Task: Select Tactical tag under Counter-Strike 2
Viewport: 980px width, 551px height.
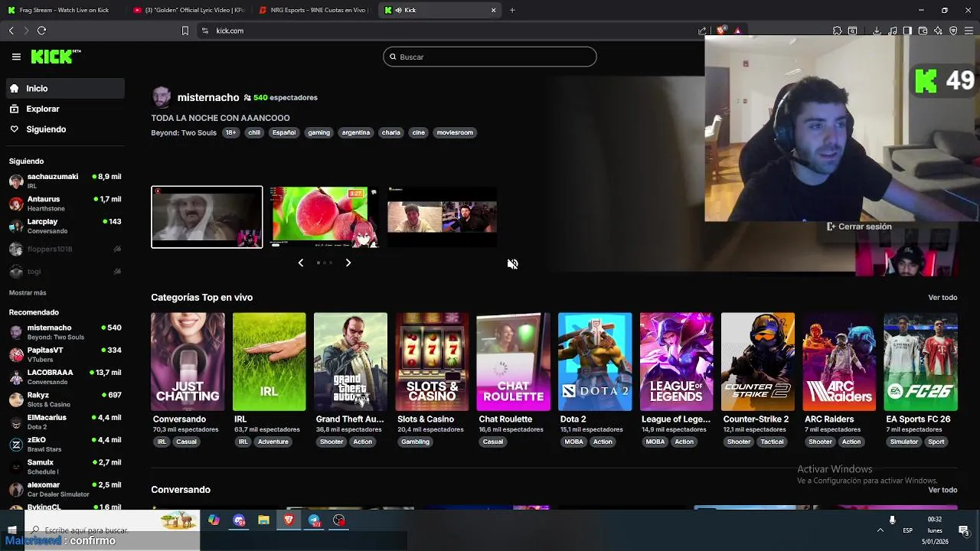Action: (772, 442)
